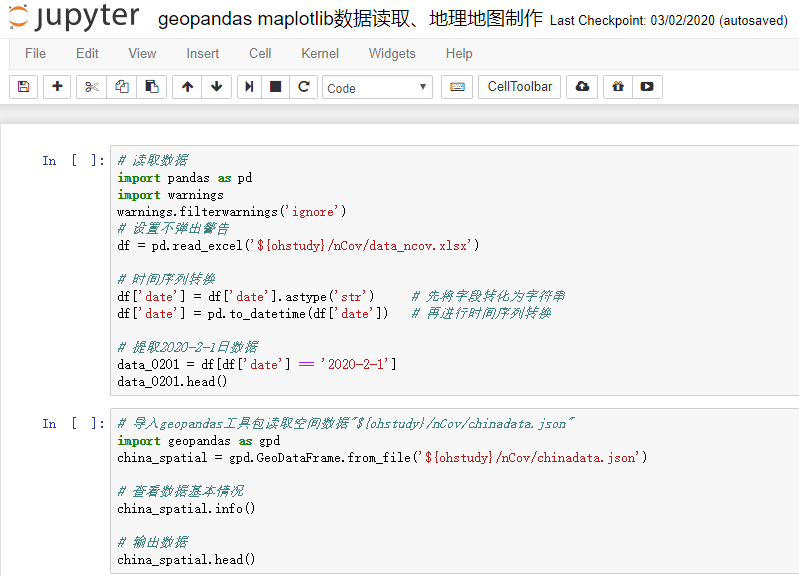Open the Kernel menu
The width and height of the screenshot is (799, 576).
coord(320,54)
